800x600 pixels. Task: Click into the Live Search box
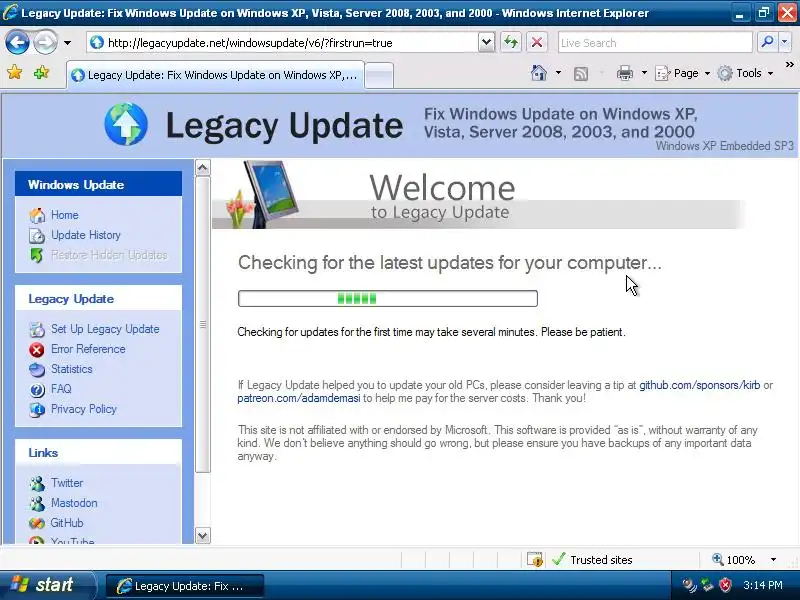point(655,43)
